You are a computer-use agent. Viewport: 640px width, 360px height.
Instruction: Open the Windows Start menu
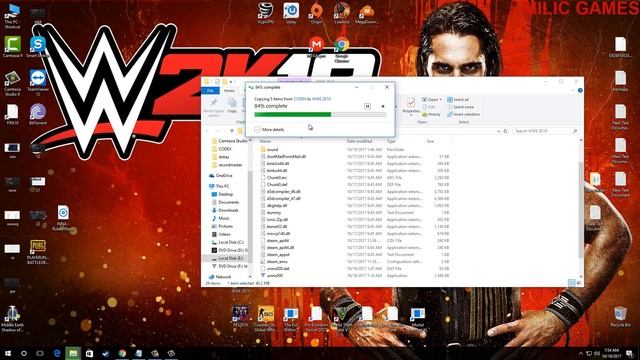coord(8,353)
